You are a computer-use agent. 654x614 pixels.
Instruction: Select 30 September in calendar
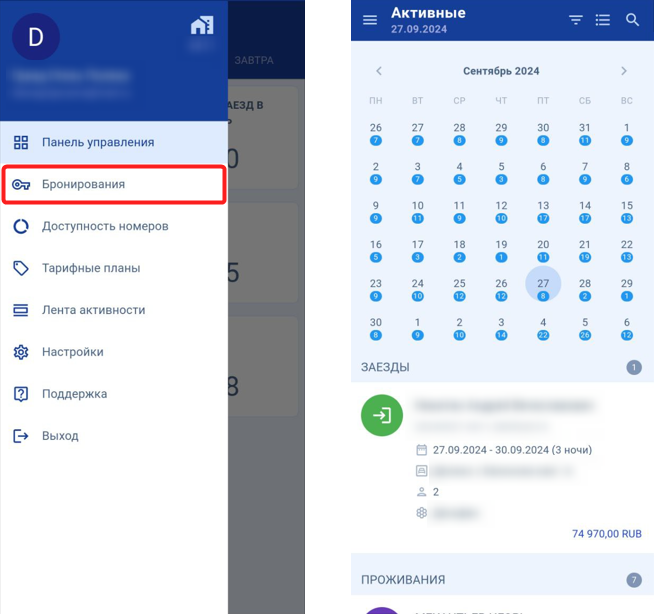click(375, 327)
